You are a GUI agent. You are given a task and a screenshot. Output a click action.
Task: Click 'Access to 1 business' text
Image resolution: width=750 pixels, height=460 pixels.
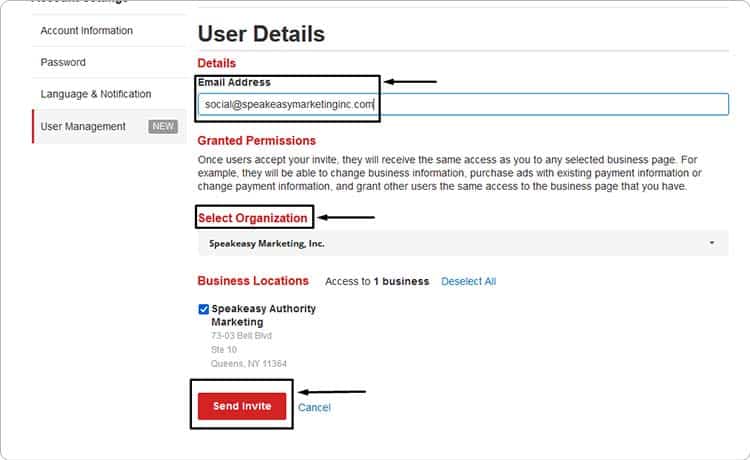click(x=377, y=281)
